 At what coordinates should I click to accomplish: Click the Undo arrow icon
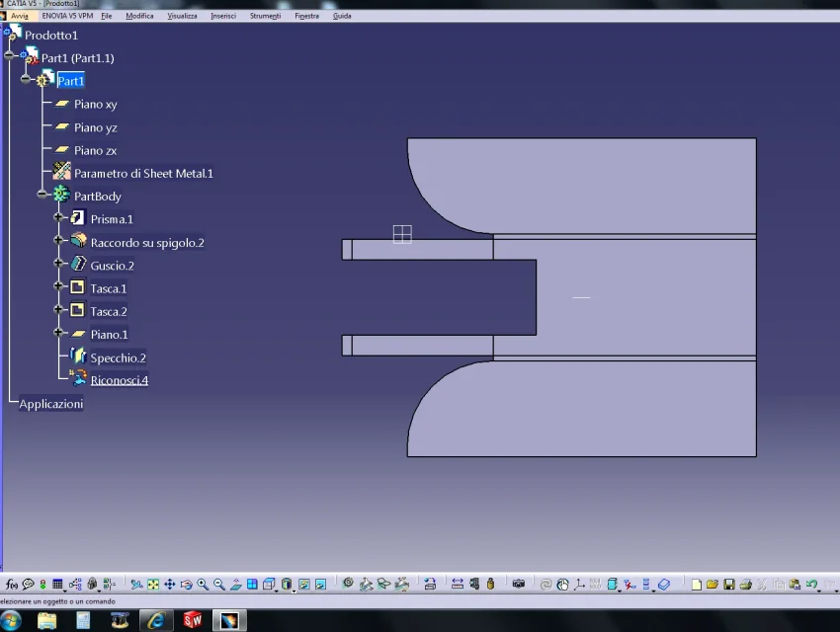tap(811, 585)
